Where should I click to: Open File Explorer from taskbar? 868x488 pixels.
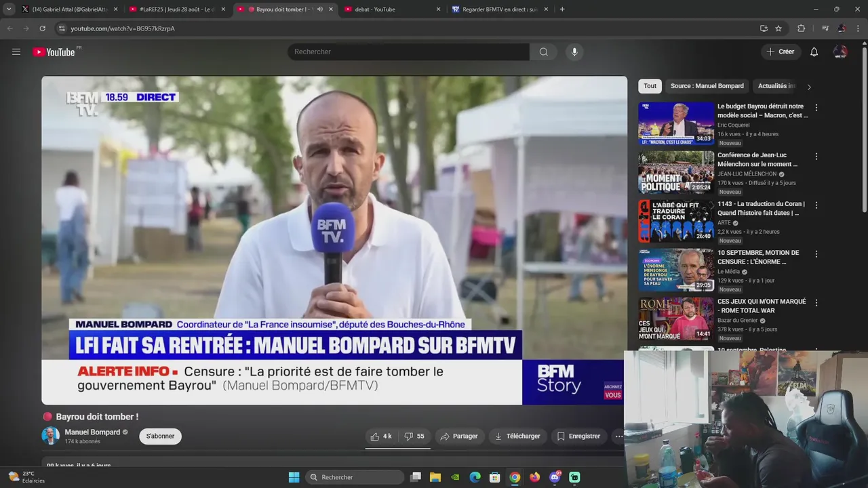435,477
